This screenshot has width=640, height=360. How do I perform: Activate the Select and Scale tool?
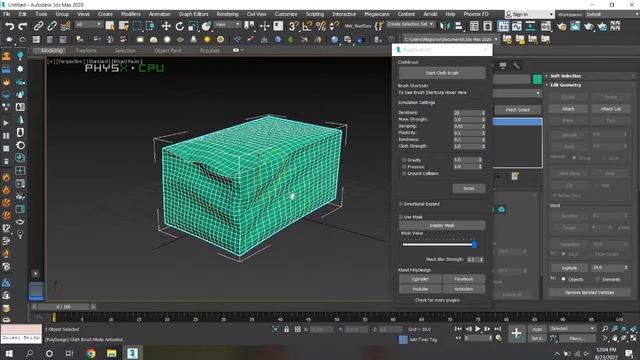pos(193,26)
